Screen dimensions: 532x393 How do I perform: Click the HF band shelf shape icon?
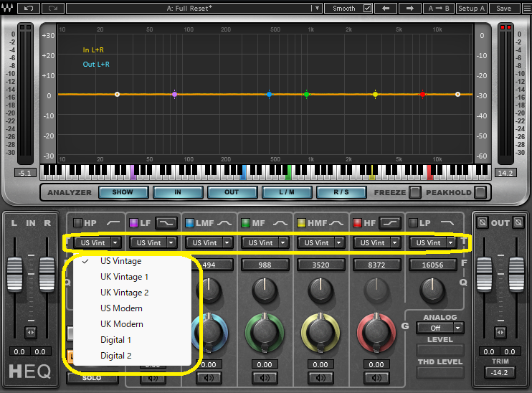click(x=389, y=223)
